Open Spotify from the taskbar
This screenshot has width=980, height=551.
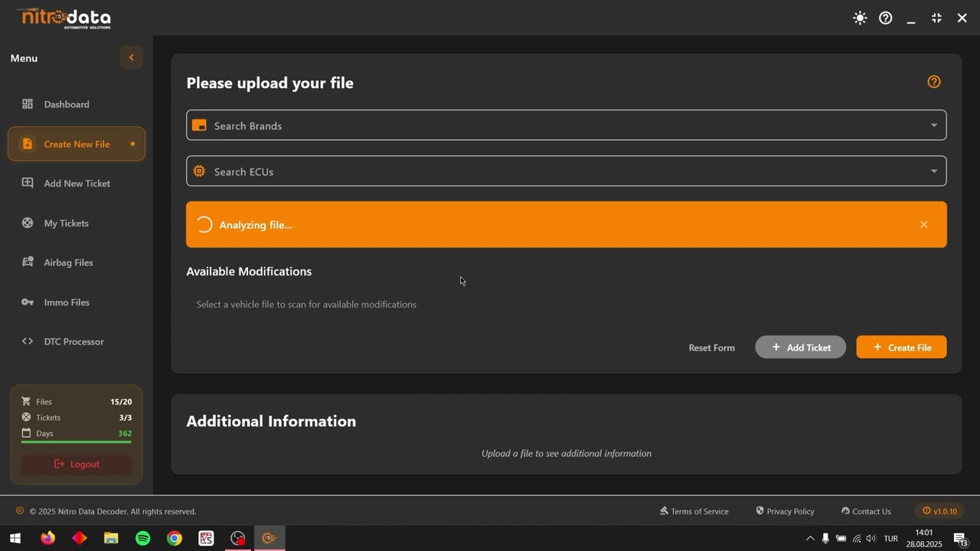click(x=143, y=539)
